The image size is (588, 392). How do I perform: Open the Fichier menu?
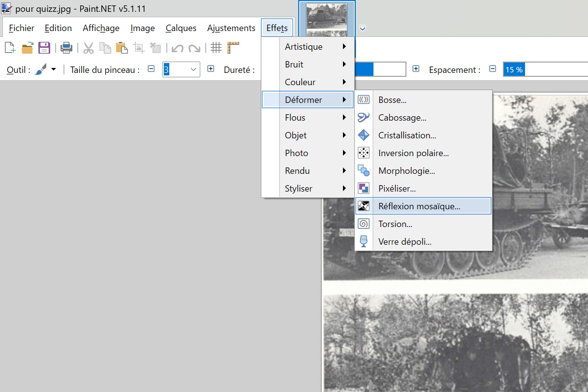[x=21, y=28]
